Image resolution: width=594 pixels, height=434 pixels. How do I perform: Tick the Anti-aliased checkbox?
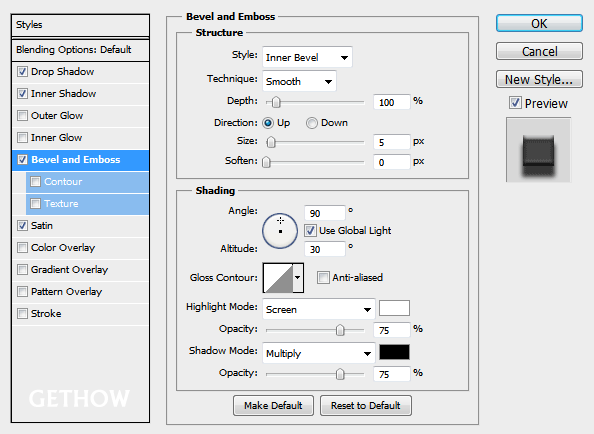tap(323, 278)
